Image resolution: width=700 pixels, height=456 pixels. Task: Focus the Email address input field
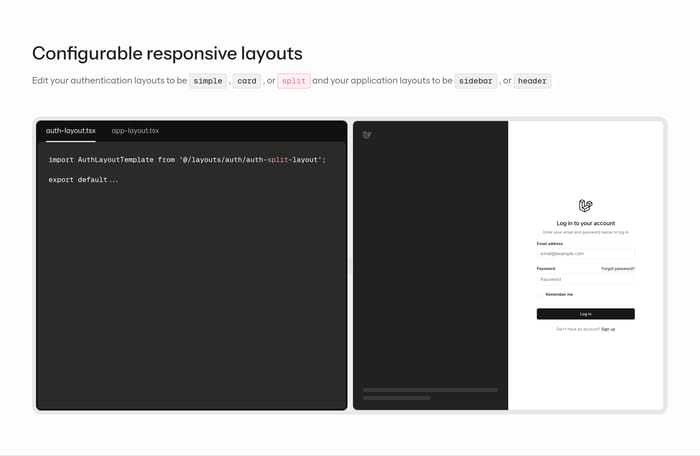point(585,254)
